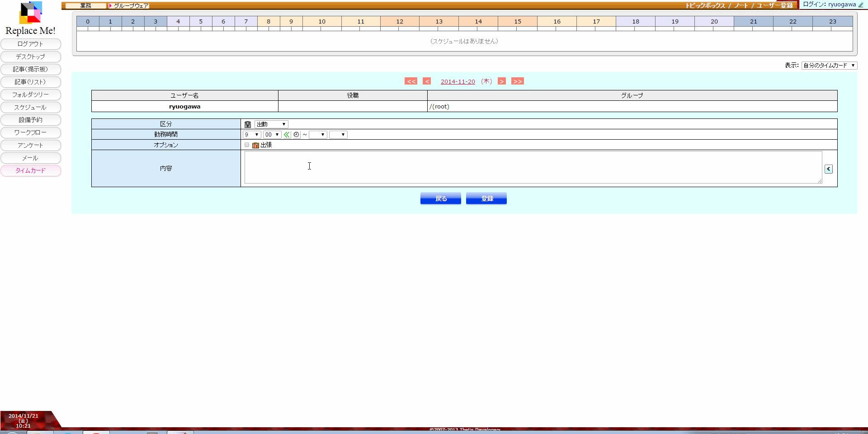Open 記事(掲示板) from the sidebar
This screenshot has height=434, width=868.
[x=31, y=69]
